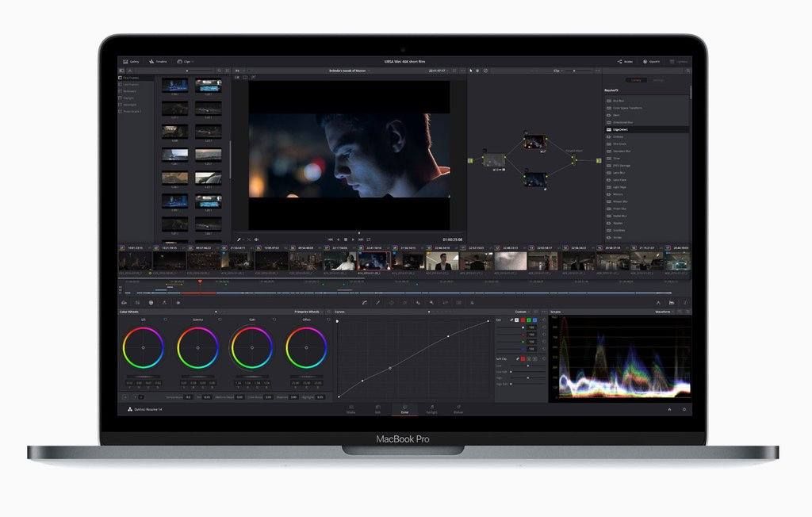Adjust the Lift master wheel slider
812x517 pixels.
(x=144, y=377)
